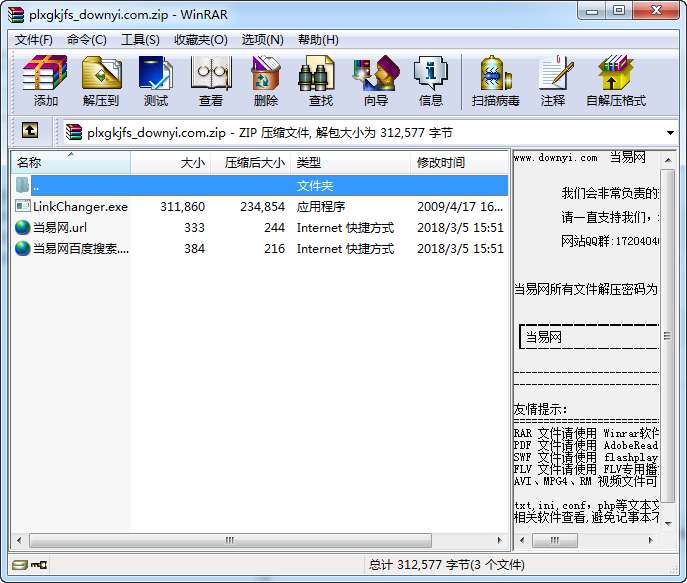The width and height of the screenshot is (687, 583).
Task: Click the globe icon of 当易网.url
Action: pos(22,227)
